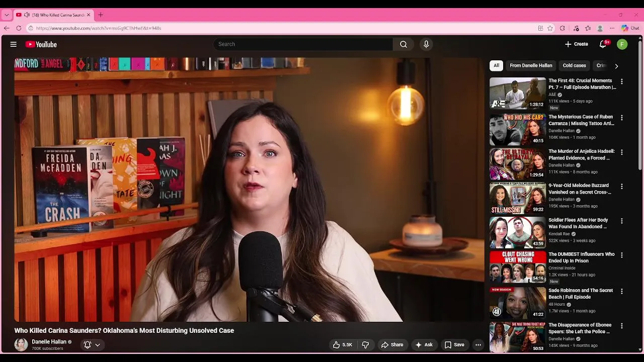This screenshot has height=362, width=644.
Task: Open a new browser tab
Action: (x=101, y=15)
